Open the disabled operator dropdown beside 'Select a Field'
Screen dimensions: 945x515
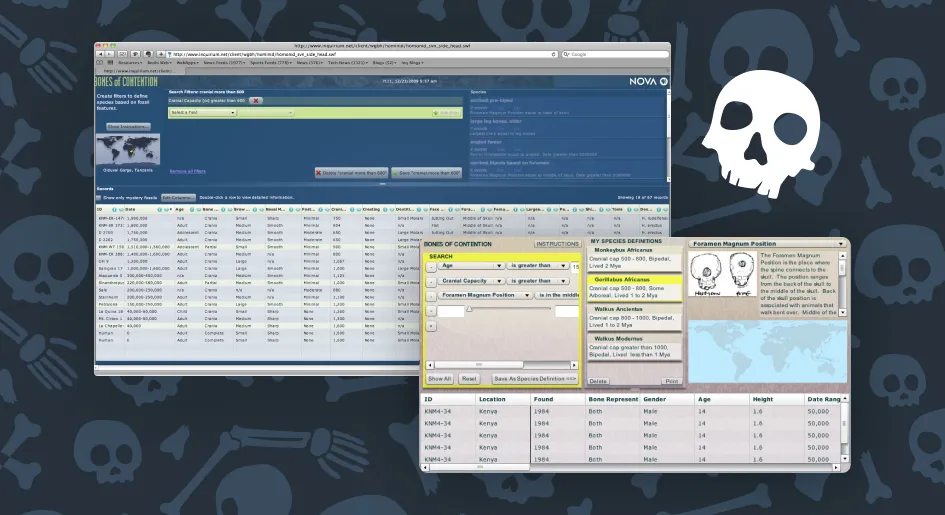point(265,113)
